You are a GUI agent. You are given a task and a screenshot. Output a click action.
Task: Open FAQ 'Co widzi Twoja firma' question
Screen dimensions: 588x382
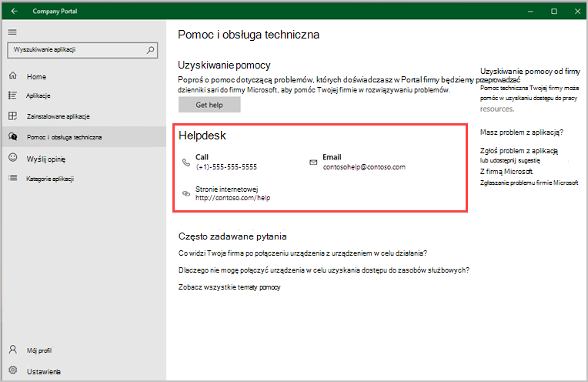tap(302, 253)
